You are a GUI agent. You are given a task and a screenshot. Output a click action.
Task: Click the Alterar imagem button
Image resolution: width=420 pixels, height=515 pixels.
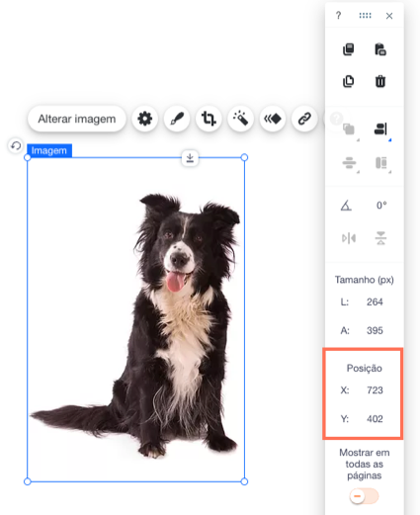pos(77,119)
